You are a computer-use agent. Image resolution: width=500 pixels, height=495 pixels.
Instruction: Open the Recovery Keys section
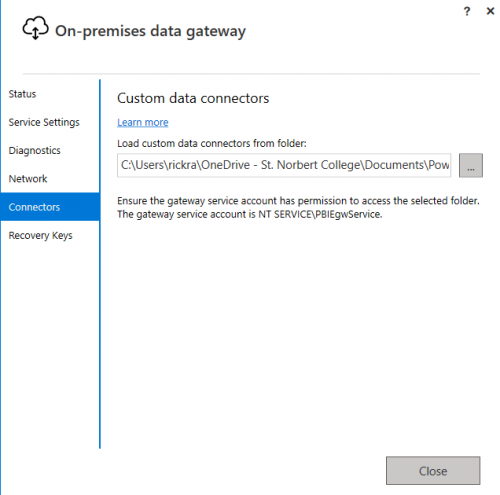tap(41, 235)
